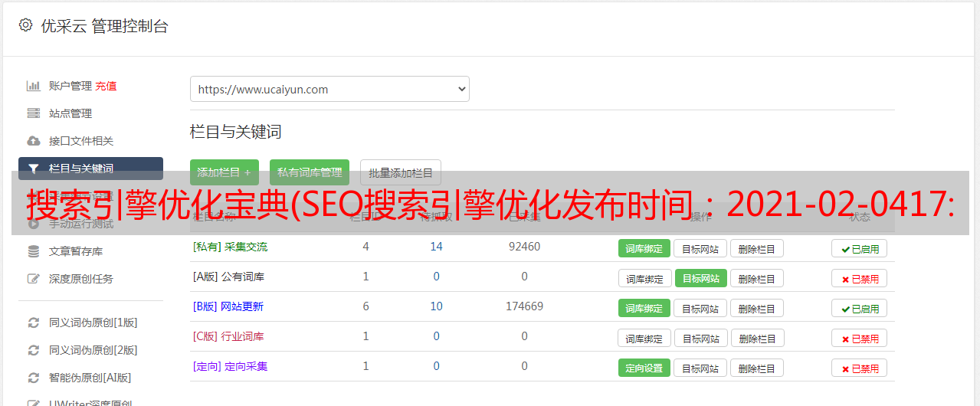Open the site URL dropdown https://www.ucaiyun.com
The width and height of the screenshot is (980, 406).
[329, 89]
